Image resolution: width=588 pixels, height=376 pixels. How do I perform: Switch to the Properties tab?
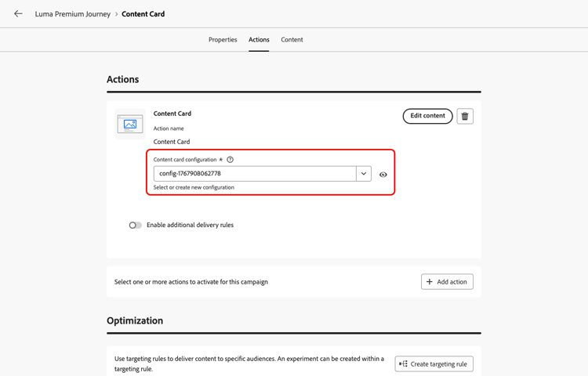223,40
